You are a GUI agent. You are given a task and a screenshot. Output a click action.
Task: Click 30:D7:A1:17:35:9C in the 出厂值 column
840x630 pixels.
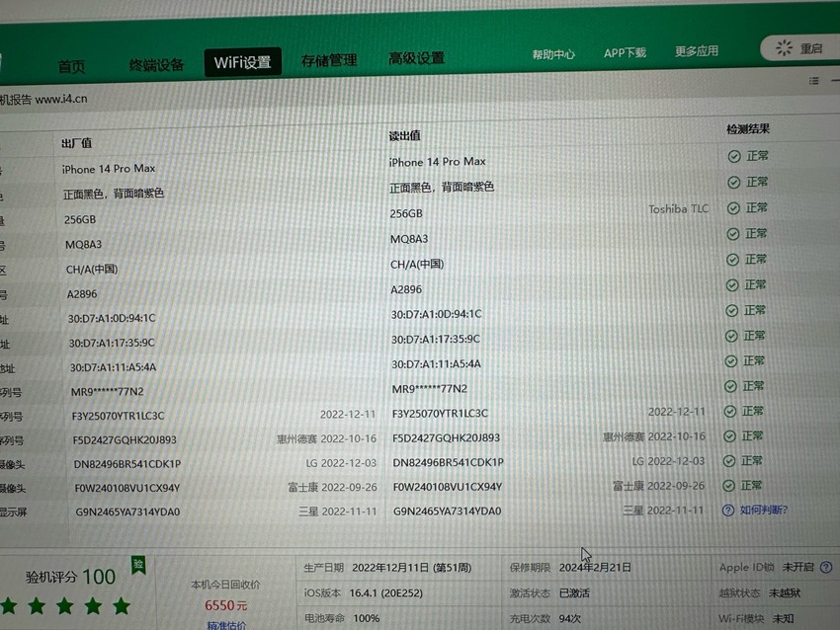pos(112,343)
